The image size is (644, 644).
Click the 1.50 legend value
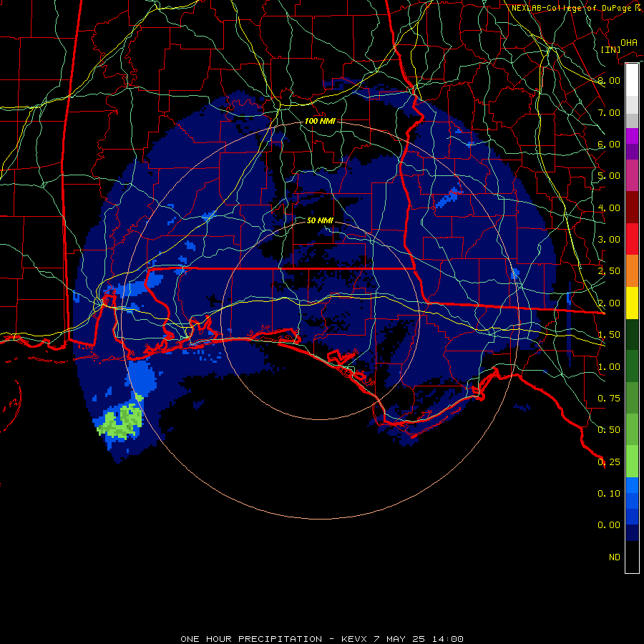point(609,335)
